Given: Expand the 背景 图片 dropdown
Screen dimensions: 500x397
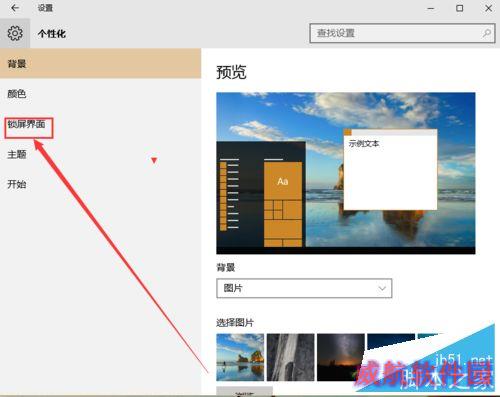Looking at the screenshot, I should (x=304, y=288).
